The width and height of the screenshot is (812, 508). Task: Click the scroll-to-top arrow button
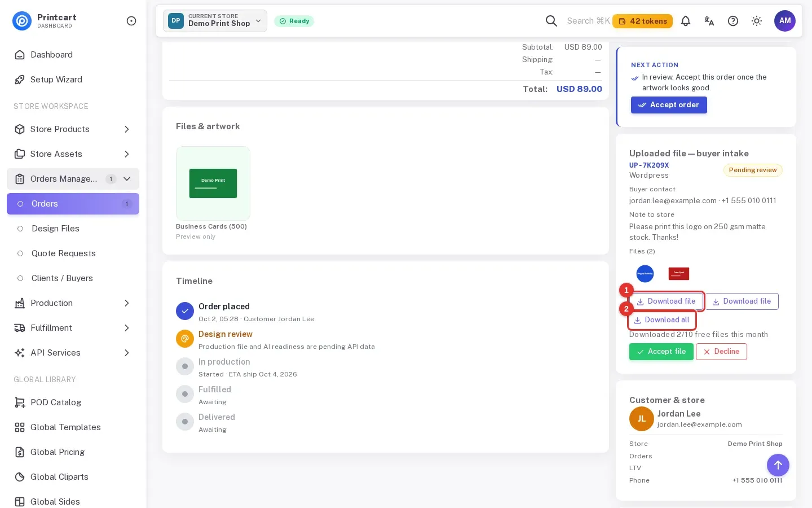click(x=778, y=465)
